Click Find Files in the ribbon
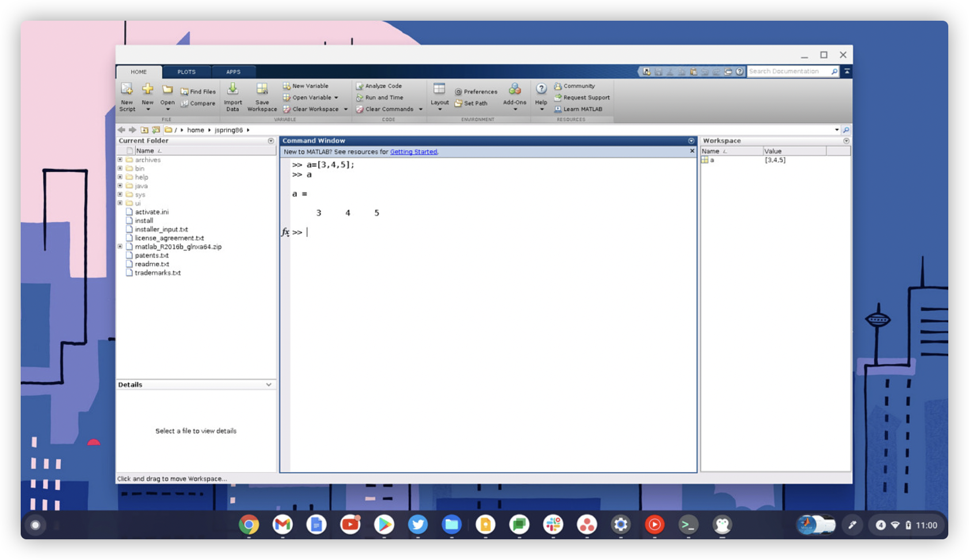 click(x=198, y=91)
